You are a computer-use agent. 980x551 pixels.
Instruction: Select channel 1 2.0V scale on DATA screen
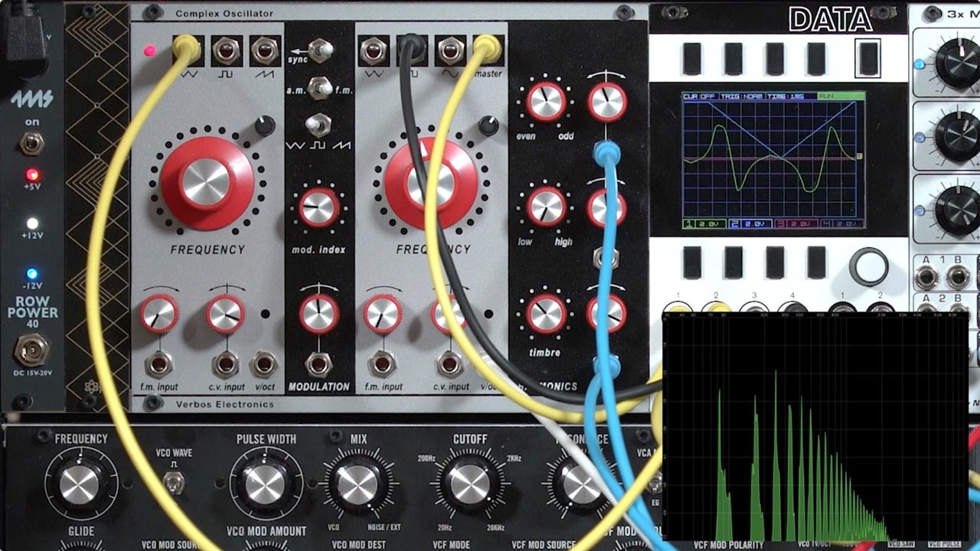click(x=704, y=223)
